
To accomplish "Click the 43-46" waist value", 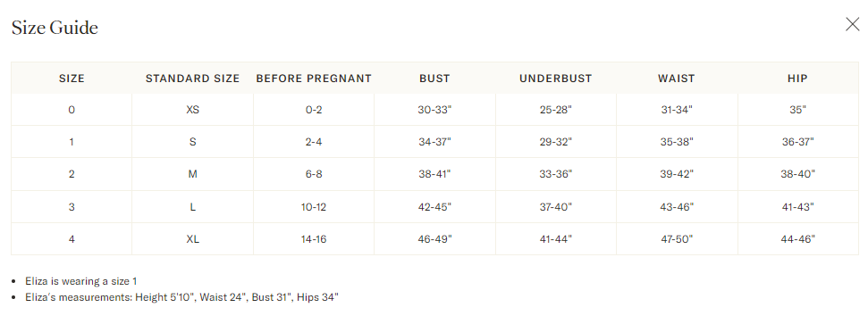I will point(677,207).
